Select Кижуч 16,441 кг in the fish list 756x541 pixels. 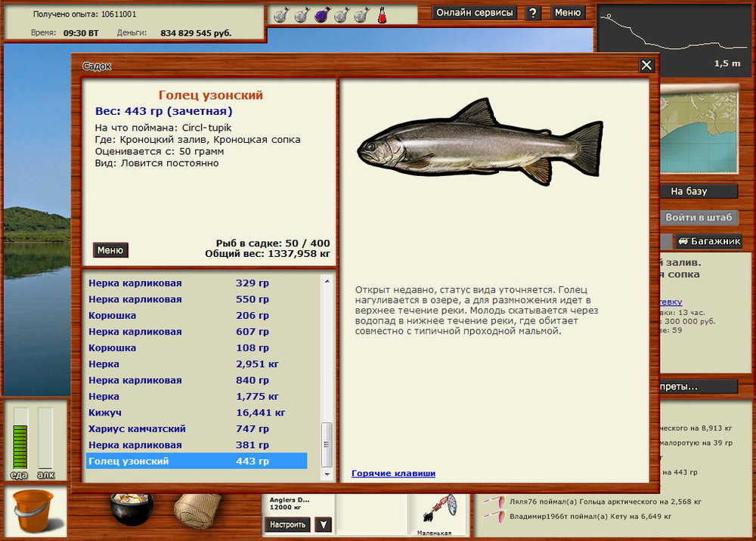pyautogui.click(x=197, y=413)
